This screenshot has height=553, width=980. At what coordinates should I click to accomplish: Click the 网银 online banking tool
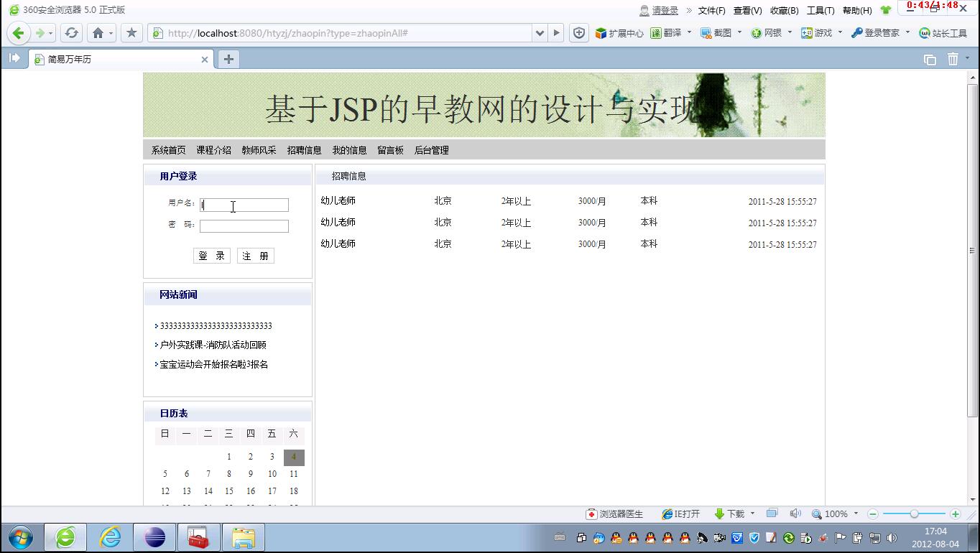767,33
